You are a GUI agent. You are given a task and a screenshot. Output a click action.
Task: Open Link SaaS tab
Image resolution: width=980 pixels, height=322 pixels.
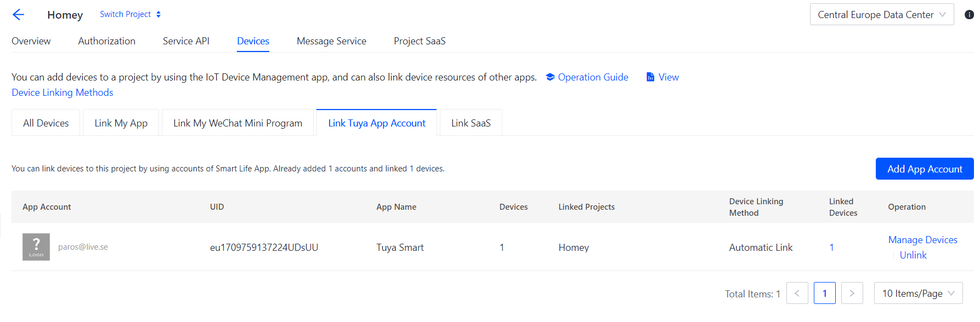coord(471,123)
